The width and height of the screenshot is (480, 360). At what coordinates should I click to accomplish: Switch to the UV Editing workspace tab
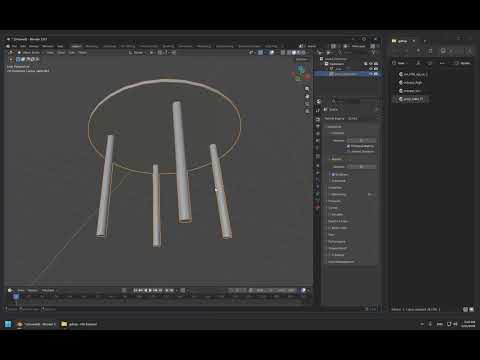pos(128,46)
